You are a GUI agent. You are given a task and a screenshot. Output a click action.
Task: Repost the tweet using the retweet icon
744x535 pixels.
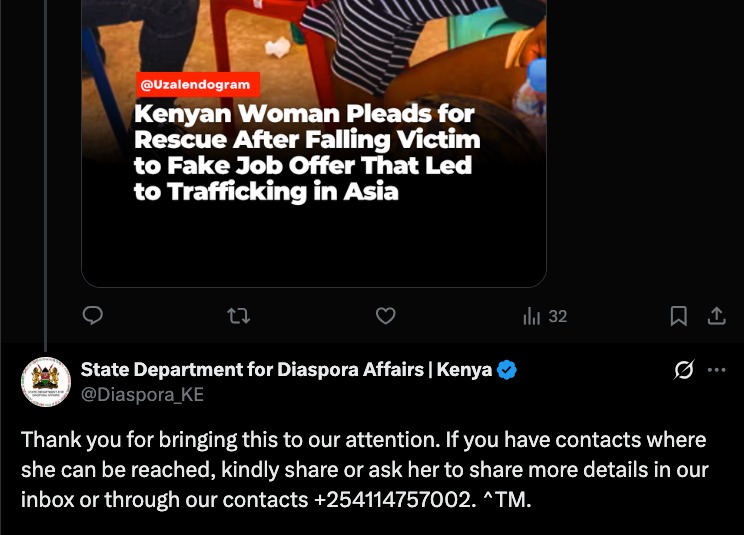point(239,315)
